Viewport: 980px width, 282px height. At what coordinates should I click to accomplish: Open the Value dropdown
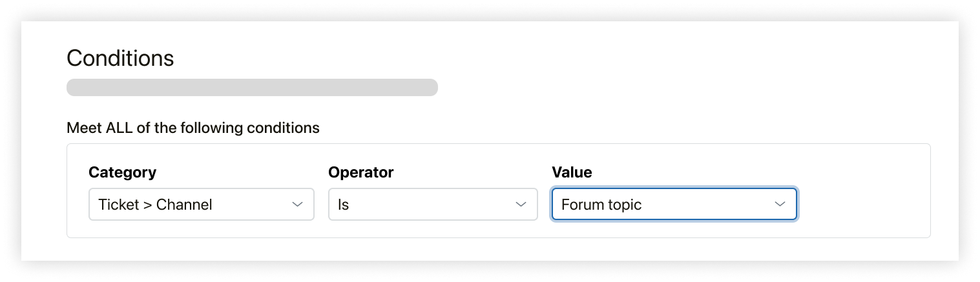(673, 205)
